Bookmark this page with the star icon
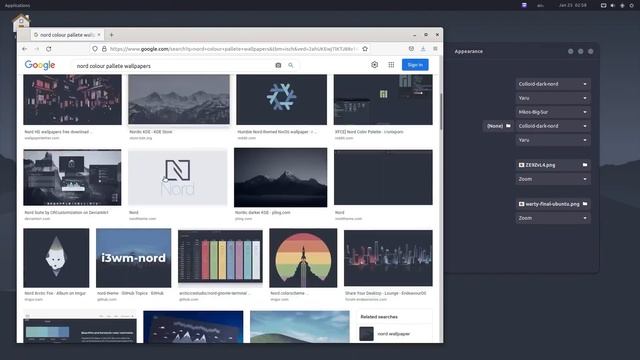 pos(365,49)
